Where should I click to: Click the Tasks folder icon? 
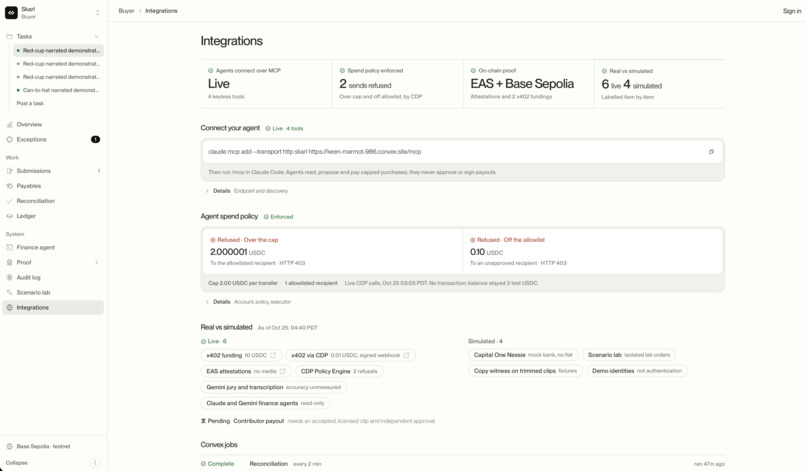(x=9, y=37)
